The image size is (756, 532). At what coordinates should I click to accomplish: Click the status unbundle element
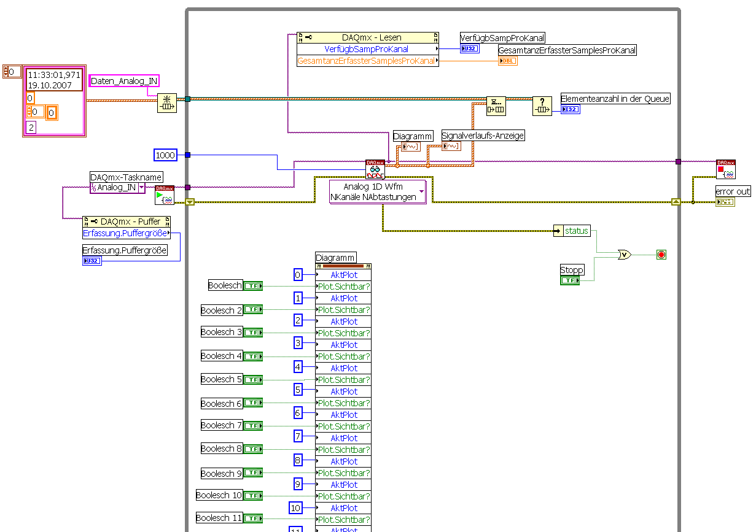click(572, 231)
